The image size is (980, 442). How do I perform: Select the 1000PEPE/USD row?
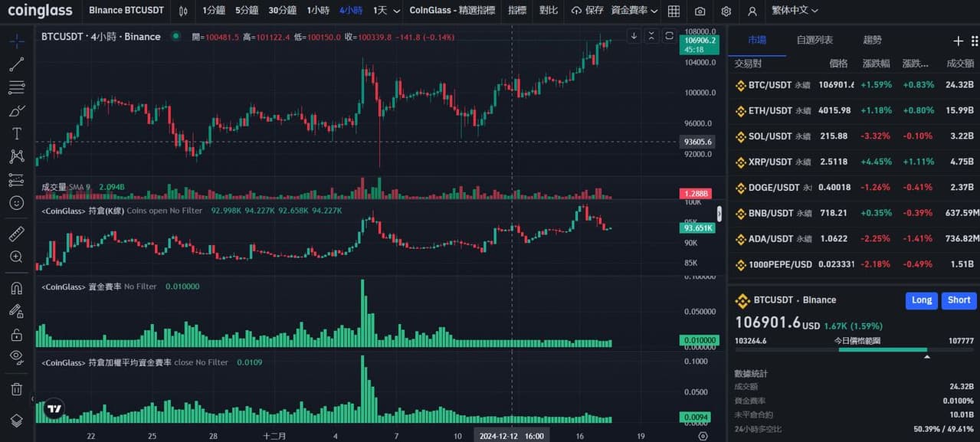click(x=854, y=264)
